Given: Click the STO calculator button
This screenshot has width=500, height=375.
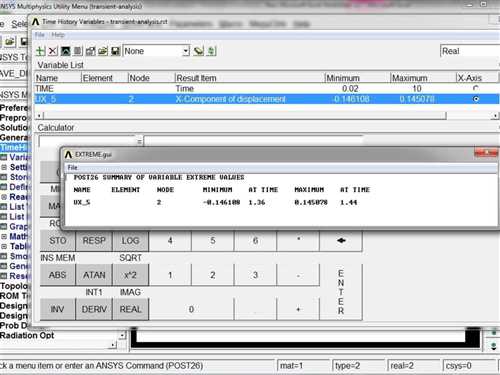Looking at the screenshot, I should pyautogui.click(x=58, y=240).
